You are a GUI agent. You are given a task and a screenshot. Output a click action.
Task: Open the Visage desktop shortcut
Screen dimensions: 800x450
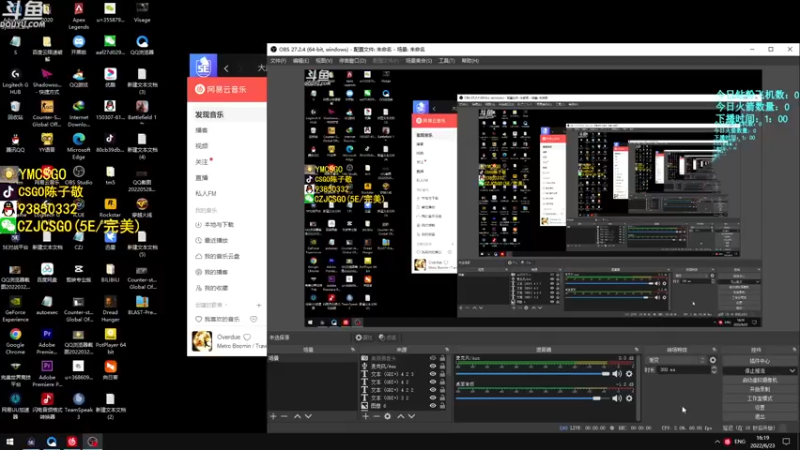pyautogui.click(x=142, y=13)
